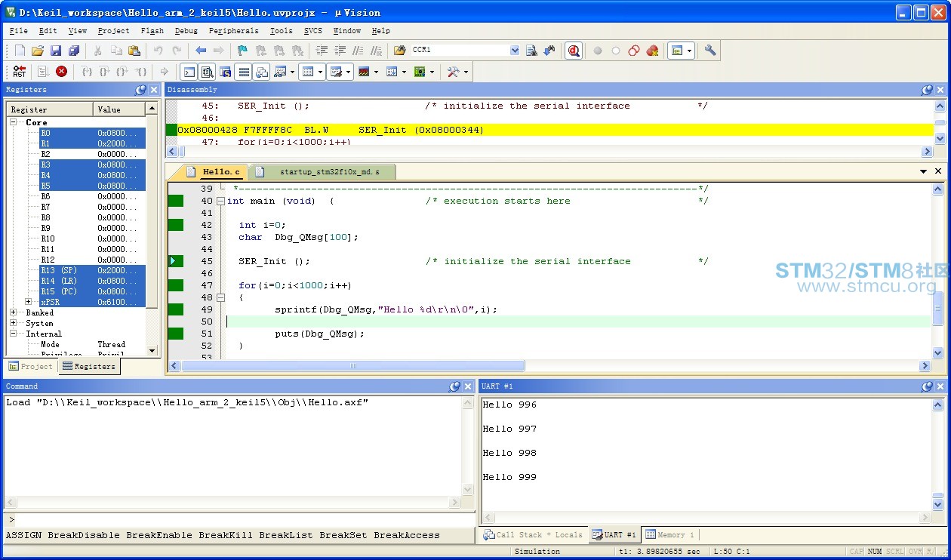Open the Memory Windows dropdown arrow
Viewport: 951px width, 560px height.
click(321, 72)
